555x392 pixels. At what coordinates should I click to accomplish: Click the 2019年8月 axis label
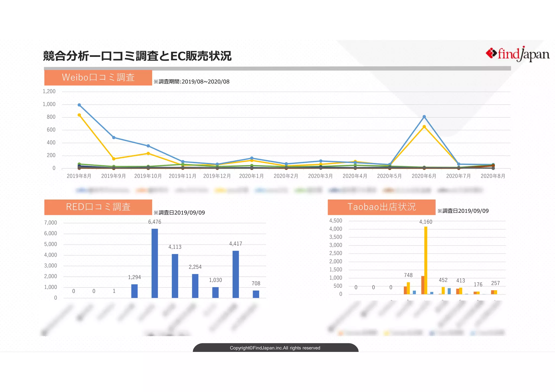click(79, 176)
